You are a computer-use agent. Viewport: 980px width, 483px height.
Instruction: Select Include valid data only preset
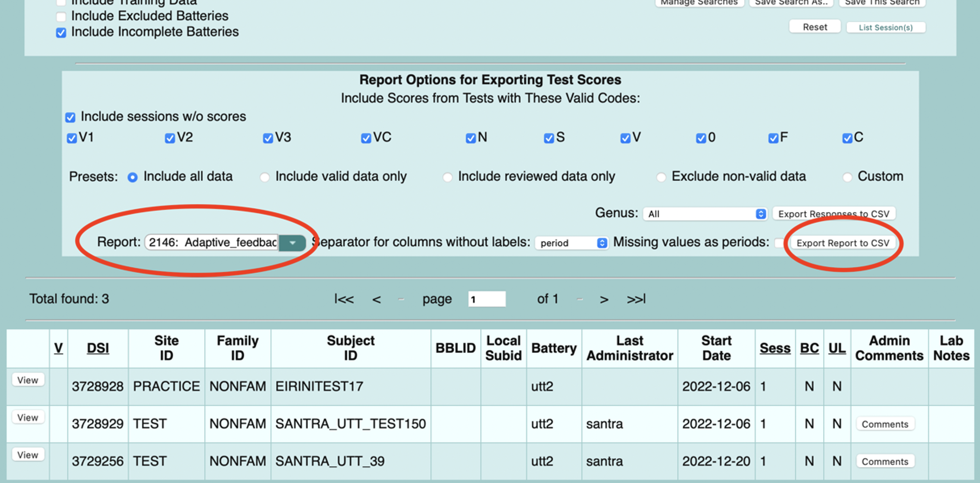tap(264, 177)
